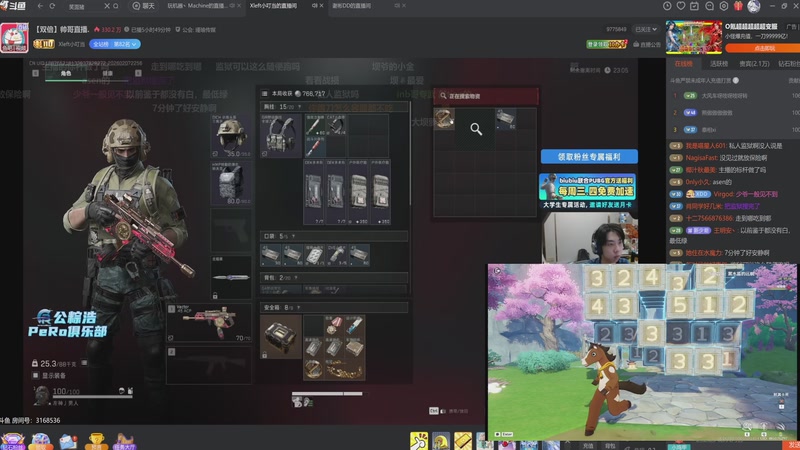The width and height of the screenshot is (800, 450).
Task: Open the user avatar in the title bar
Action: point(754,6)
